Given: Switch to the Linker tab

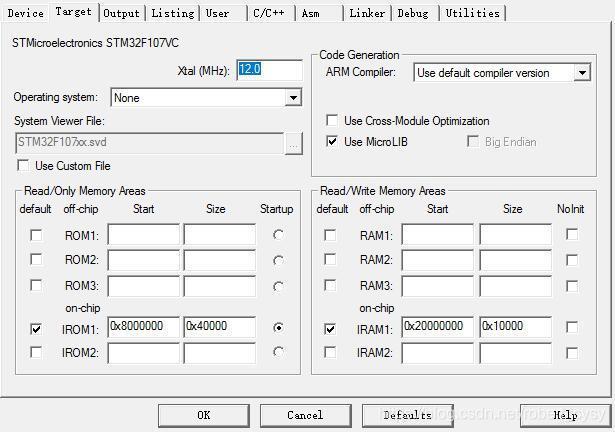Looking at the screenshot, I should tap(367, 13).
